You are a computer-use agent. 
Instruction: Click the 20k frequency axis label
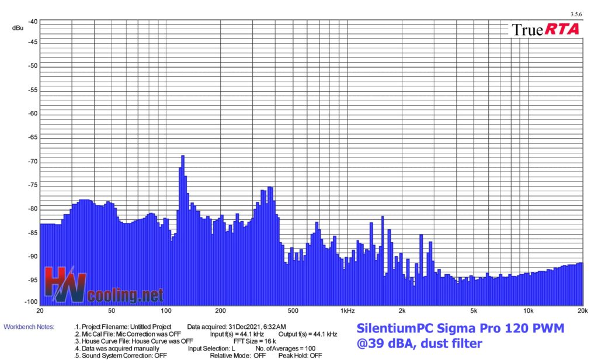pos(582,311)
